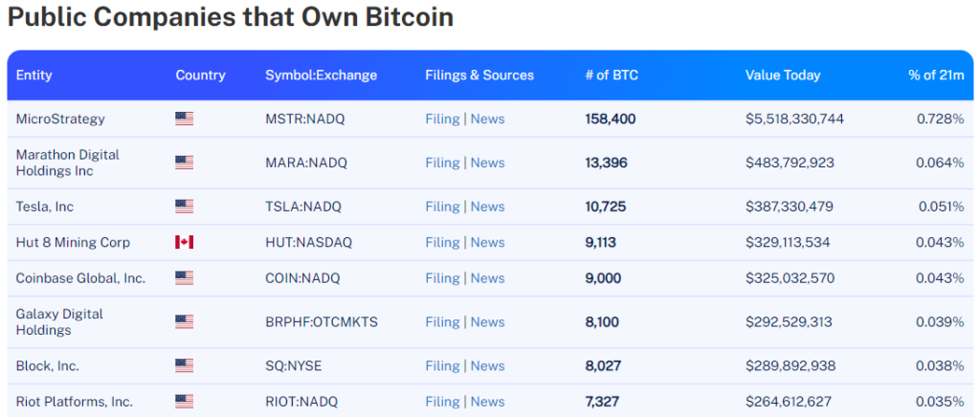
Task: Click the 'Entity' column header
Action: (34, 76)
